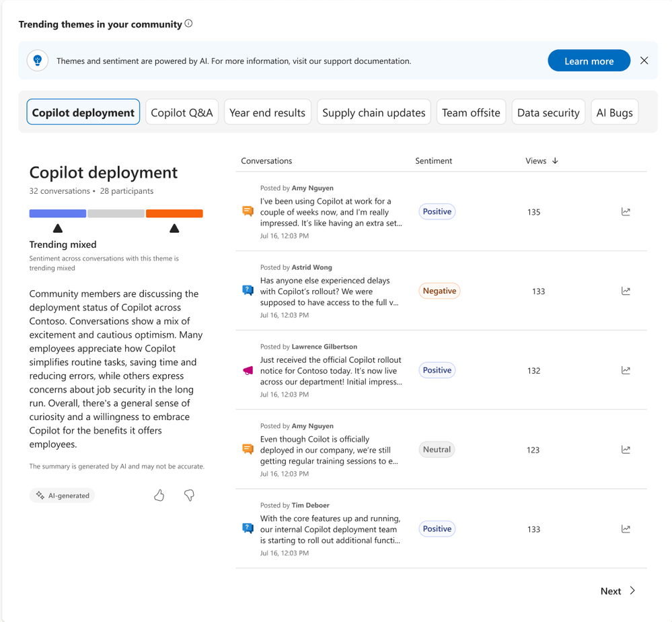Open post "Just received the official Copilot rollout"

331,371
